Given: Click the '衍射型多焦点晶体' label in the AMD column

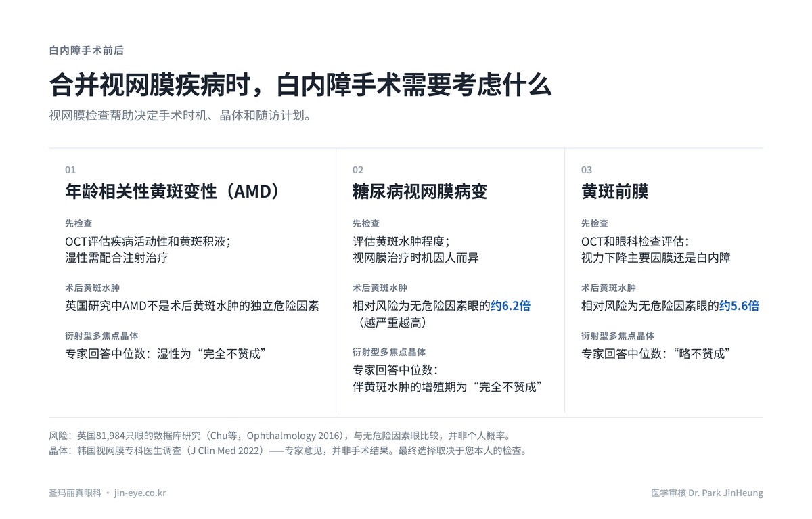Looking at the screenshot, I should (101, 336).
